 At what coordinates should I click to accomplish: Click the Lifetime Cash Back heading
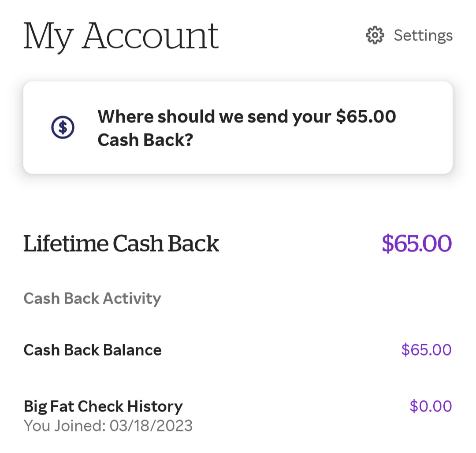click(x=121, y=243)
